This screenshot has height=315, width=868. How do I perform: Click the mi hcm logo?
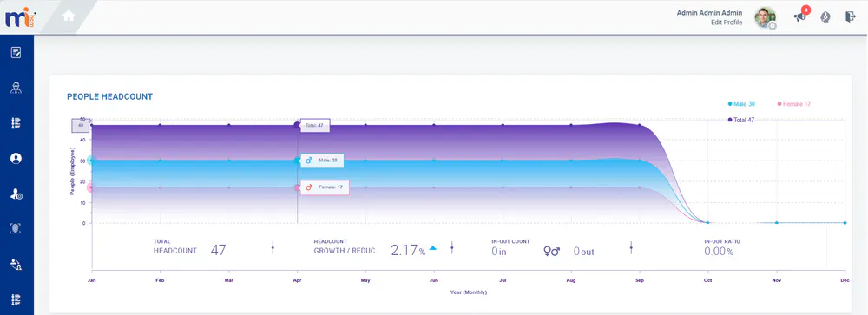[20, 17]
